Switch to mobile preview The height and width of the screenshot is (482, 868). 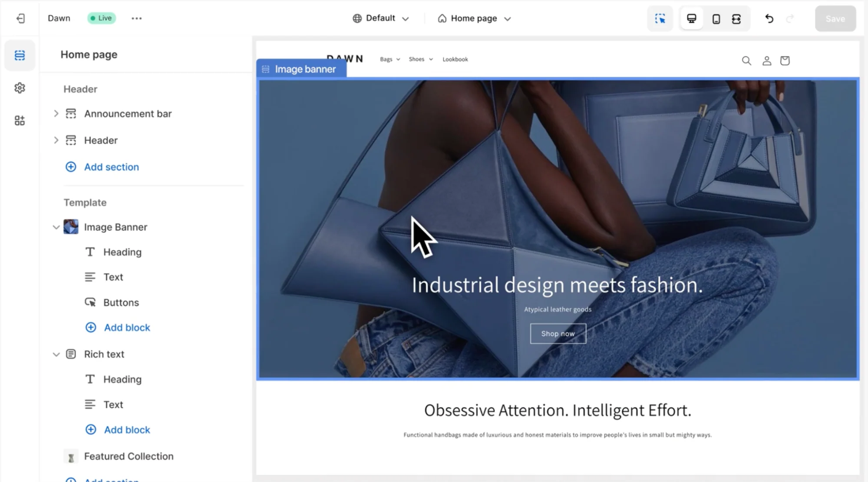(x=715, y=18)
